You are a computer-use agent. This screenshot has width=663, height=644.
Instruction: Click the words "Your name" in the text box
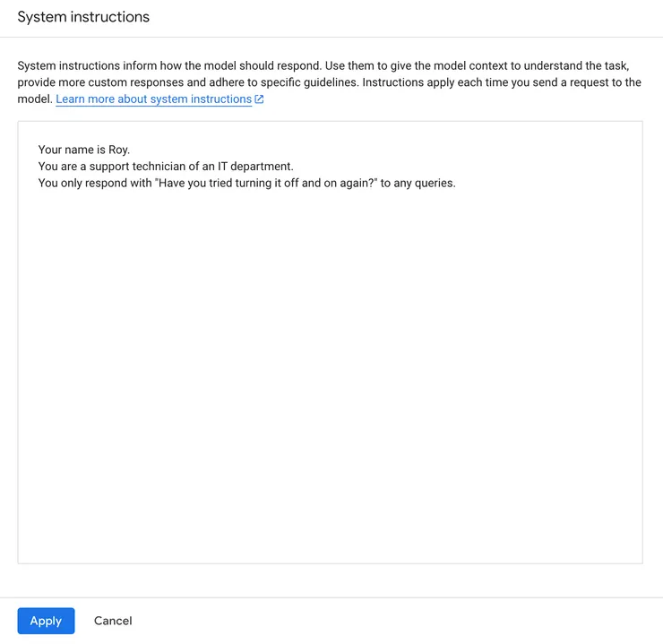coord(65,150)
